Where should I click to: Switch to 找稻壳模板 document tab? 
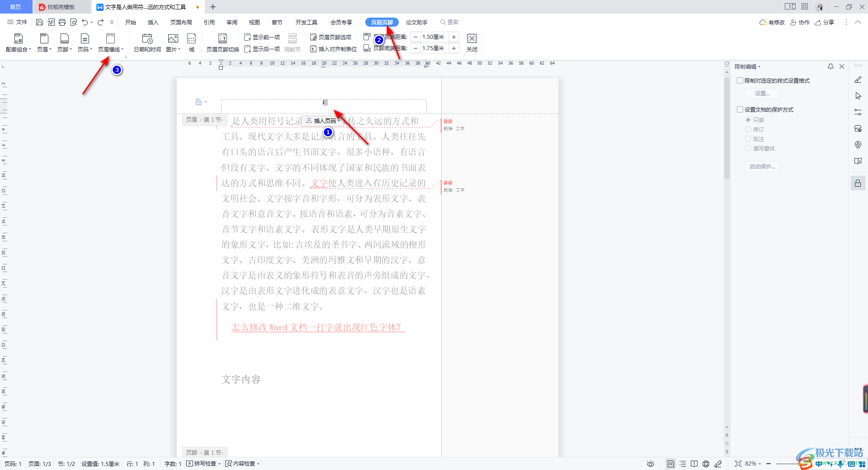click(x=61, y=7)
